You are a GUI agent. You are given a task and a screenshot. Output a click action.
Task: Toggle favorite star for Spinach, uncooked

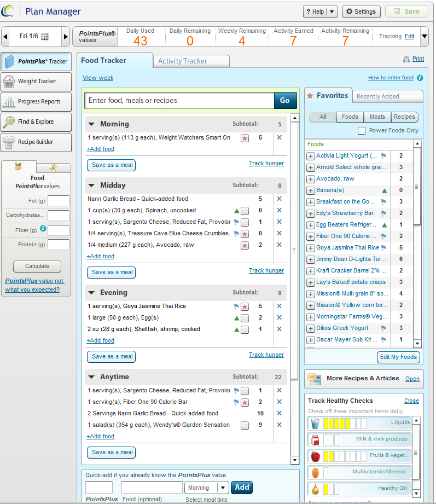tap(245, 211)
